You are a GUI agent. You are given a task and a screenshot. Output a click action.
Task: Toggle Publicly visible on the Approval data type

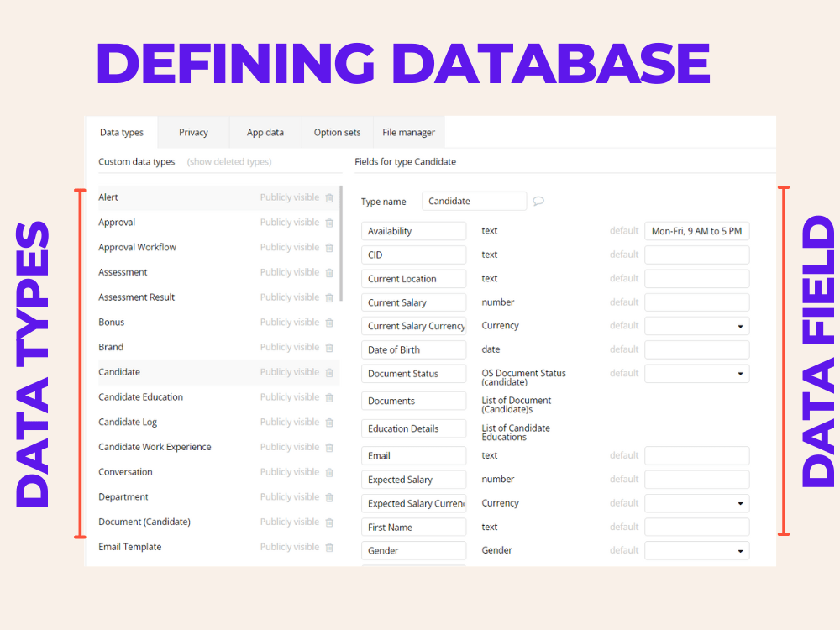point(289,222)
